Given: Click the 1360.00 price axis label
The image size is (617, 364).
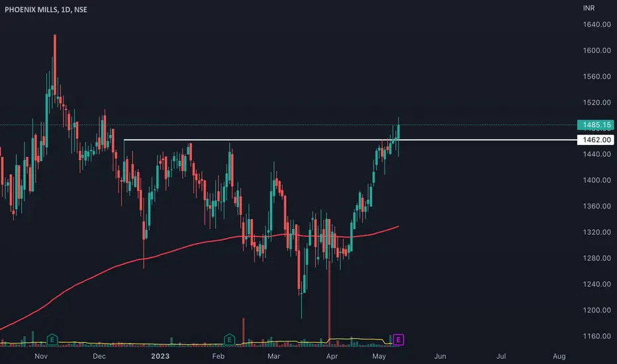Looking at the screenshot, I should [x=596, y=206].
